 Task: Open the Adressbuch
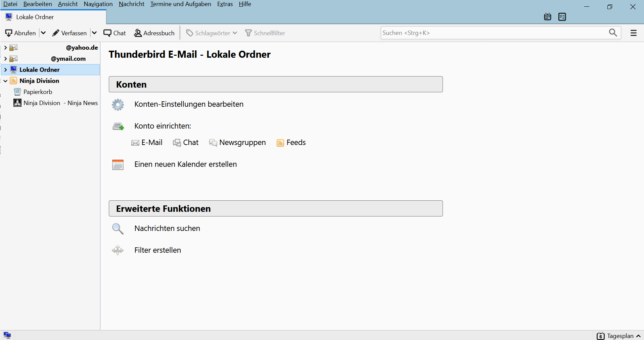pos(154,33)
